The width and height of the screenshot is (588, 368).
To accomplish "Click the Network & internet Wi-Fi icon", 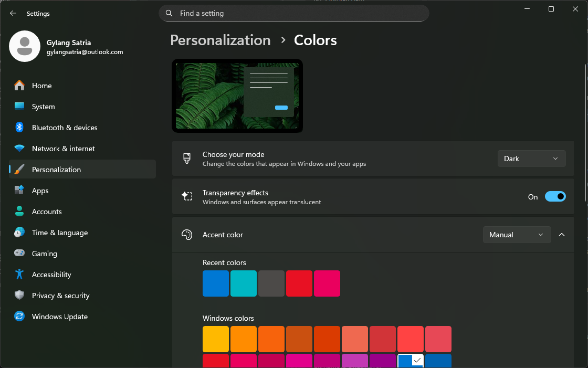I will point(19,149).
